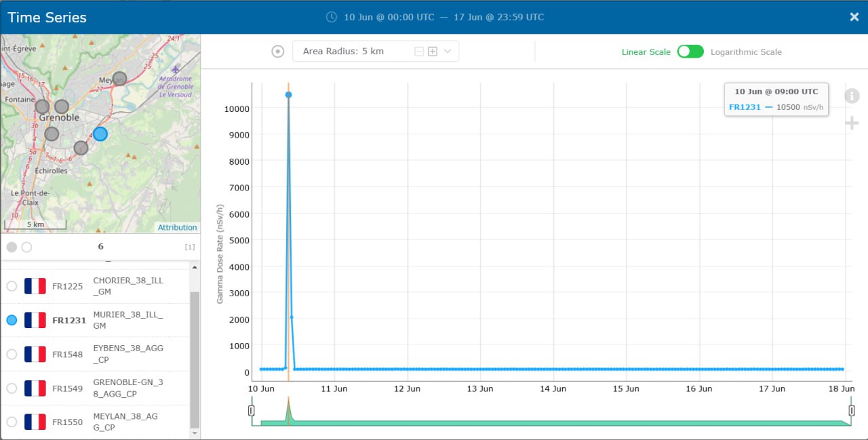Click the FR1231 tooltip legend label
Screen dimensions: 868x440
pos(745,107)
